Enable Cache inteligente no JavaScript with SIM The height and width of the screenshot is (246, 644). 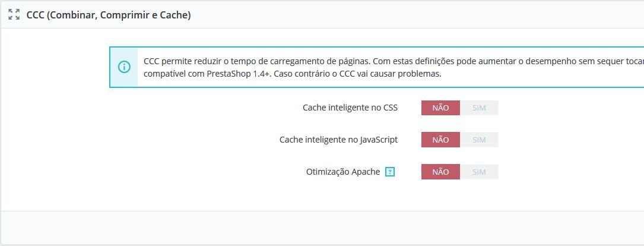click(479, 140)
